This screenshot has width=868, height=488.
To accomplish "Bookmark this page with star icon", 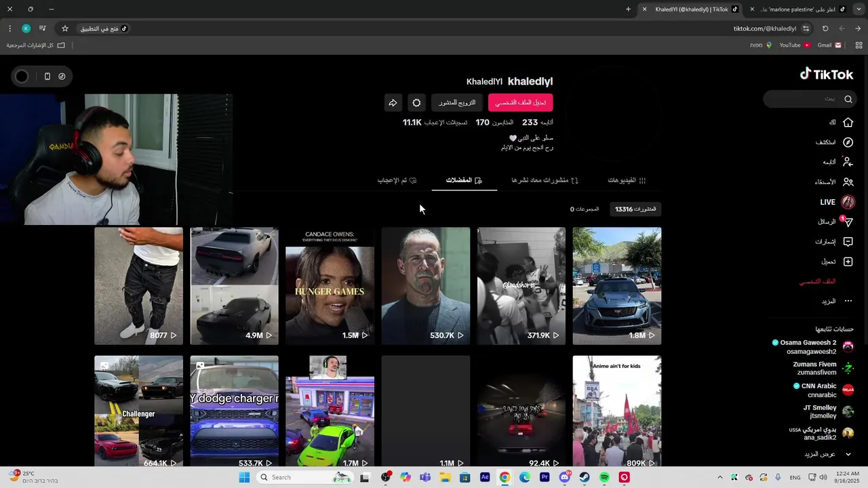I will click(65, 28).
